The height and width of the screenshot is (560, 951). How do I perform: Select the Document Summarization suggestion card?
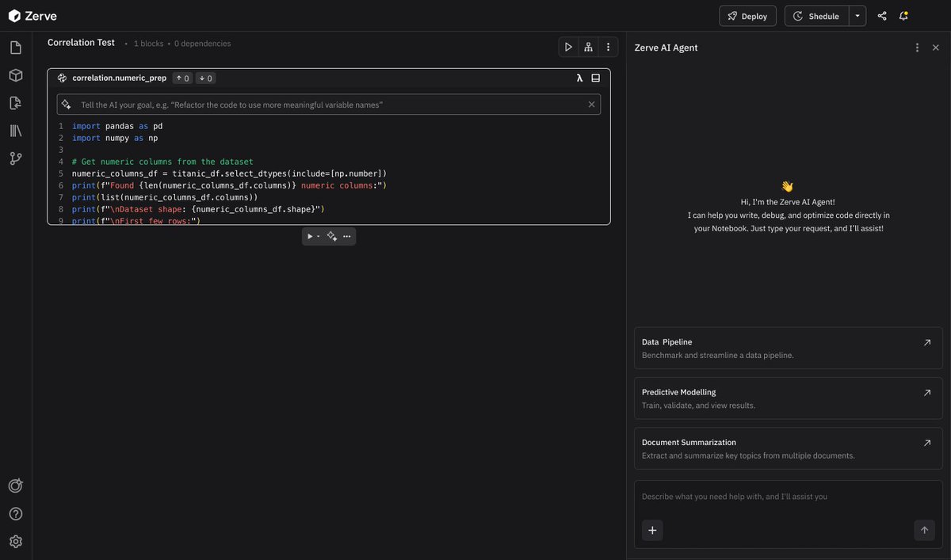click(788, 448)
